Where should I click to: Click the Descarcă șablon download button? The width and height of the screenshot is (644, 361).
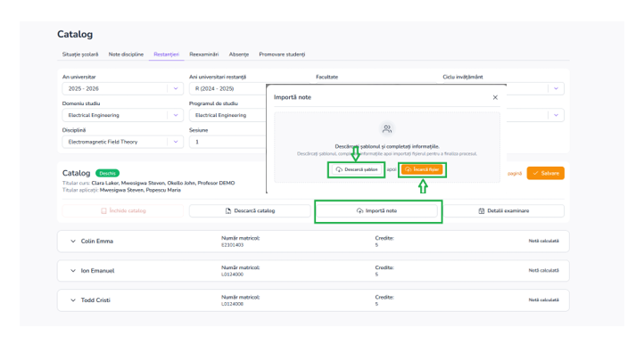click(x=357, y=169)
